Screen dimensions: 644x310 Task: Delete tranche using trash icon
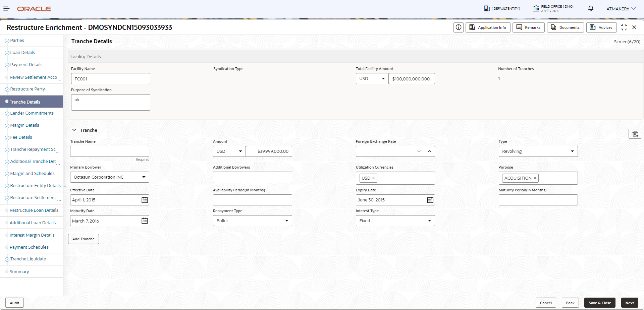pos(635,134)
